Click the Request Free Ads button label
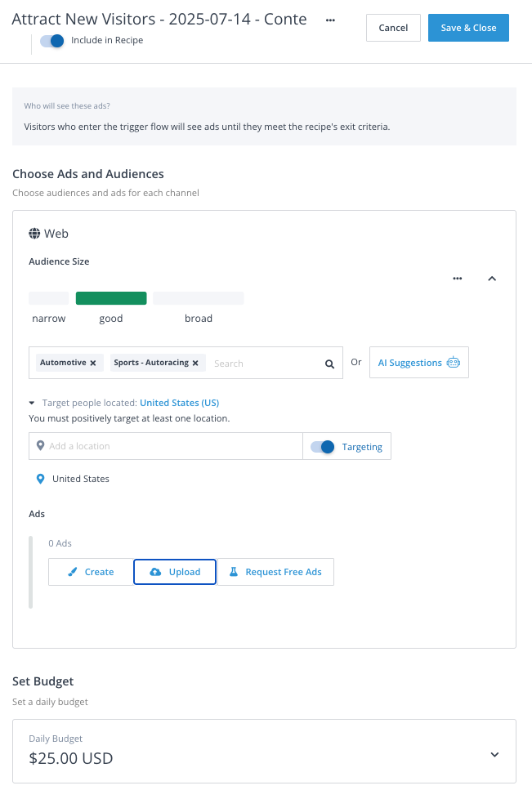 pyautogui.click(x=284, y=572)
